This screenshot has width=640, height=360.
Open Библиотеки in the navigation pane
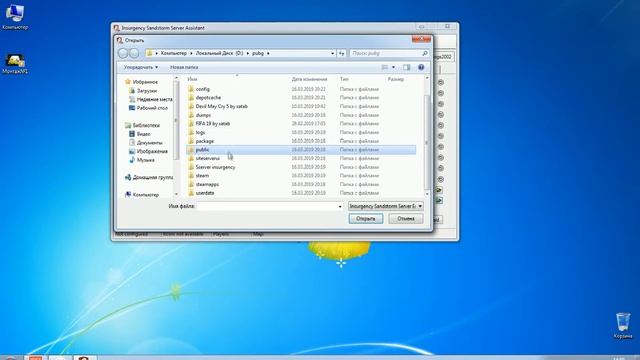[146, 125]
